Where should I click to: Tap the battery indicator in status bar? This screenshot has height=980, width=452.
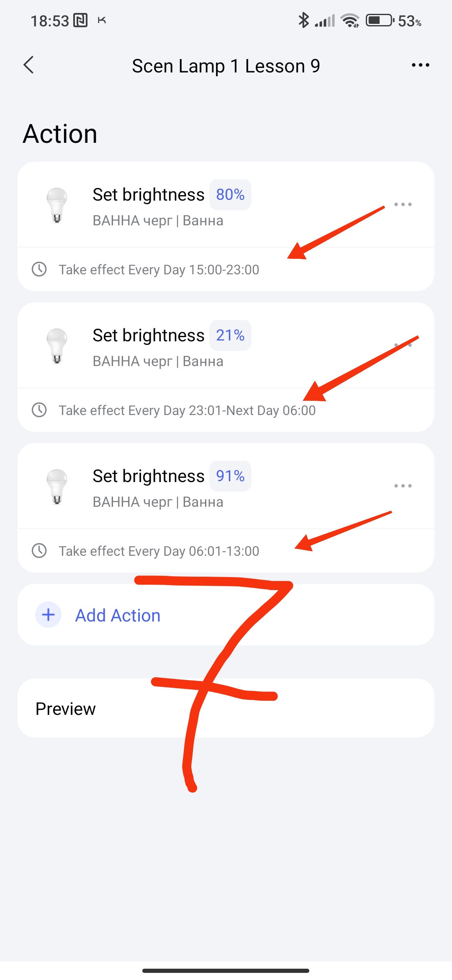click(380, 21)
